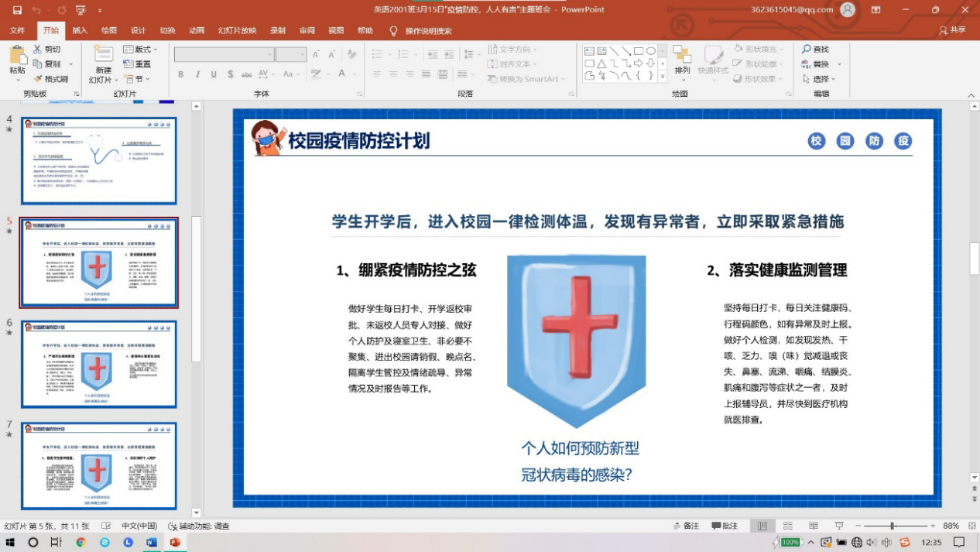The height and width of the screenshot is (552, 980).
Task: Open the Select (选择) dropdown menu
Action: (821, 79)
